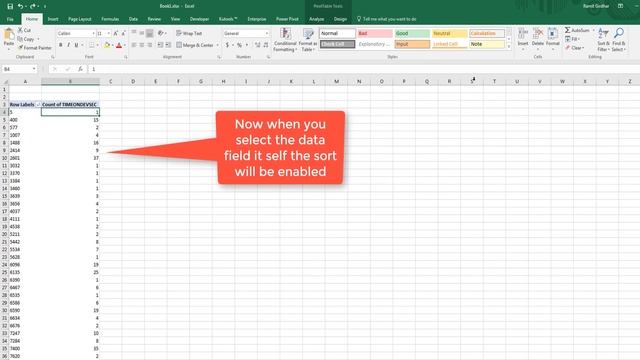Image resolution: width=640 pixels, height=360 pixels.
Task: Select the Count of TIMEONDEVSEC header cell
Action: click(x=70, y=104)
